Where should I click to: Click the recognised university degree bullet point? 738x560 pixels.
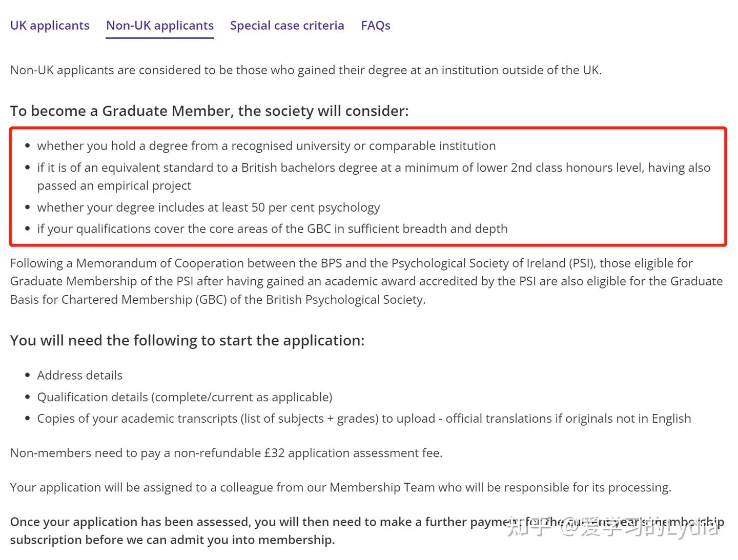point(266,146)
